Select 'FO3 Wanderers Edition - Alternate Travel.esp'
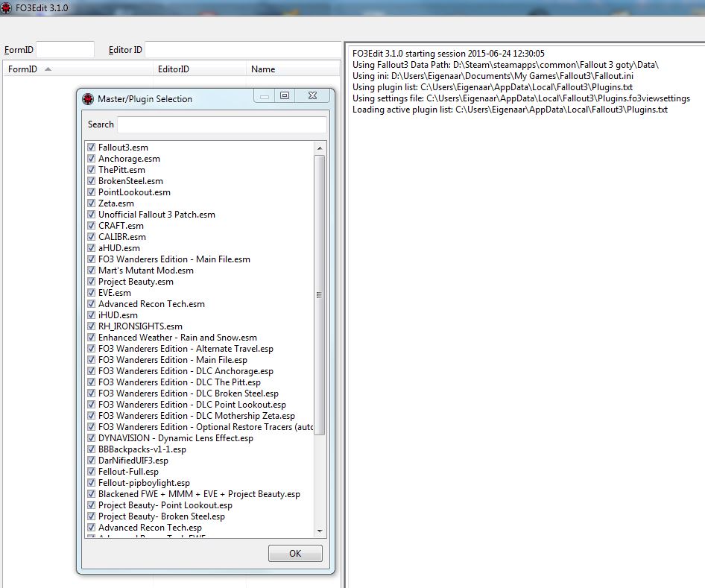This screenshot has width=705, height=588. point(186,349)
